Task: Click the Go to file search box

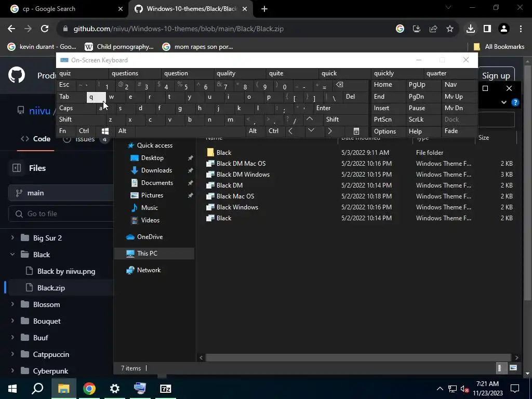Action: (61, 214)
